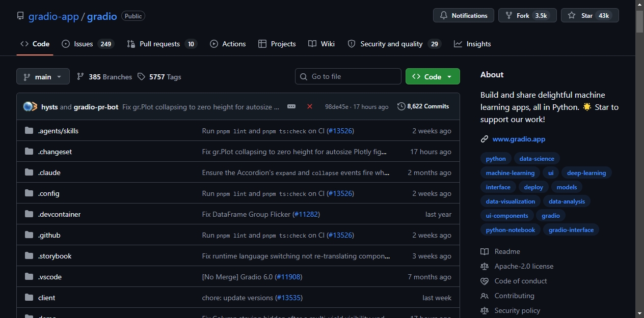View the Insights tab
This screenshot has height=318, width=644.
(x=472, y=44)
